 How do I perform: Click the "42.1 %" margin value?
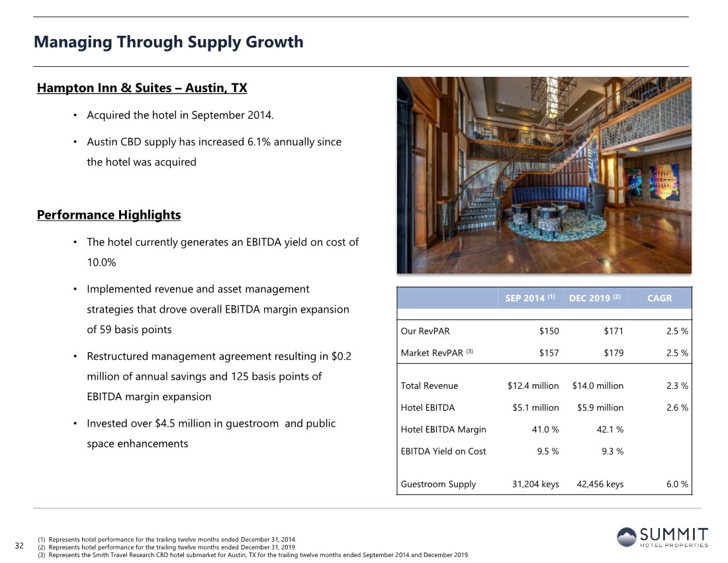(x=610, y=429)
